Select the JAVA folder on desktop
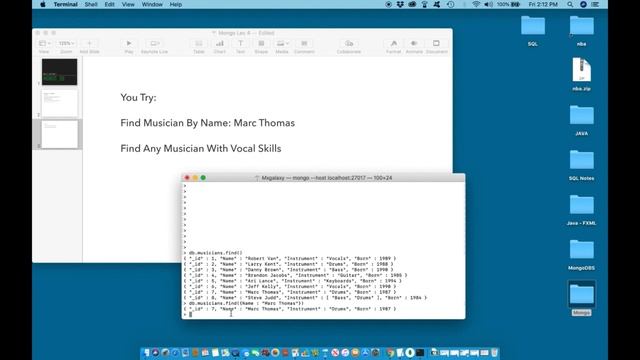Image resolution: width=640 pixels, height=360 pixels. (581, 120)
